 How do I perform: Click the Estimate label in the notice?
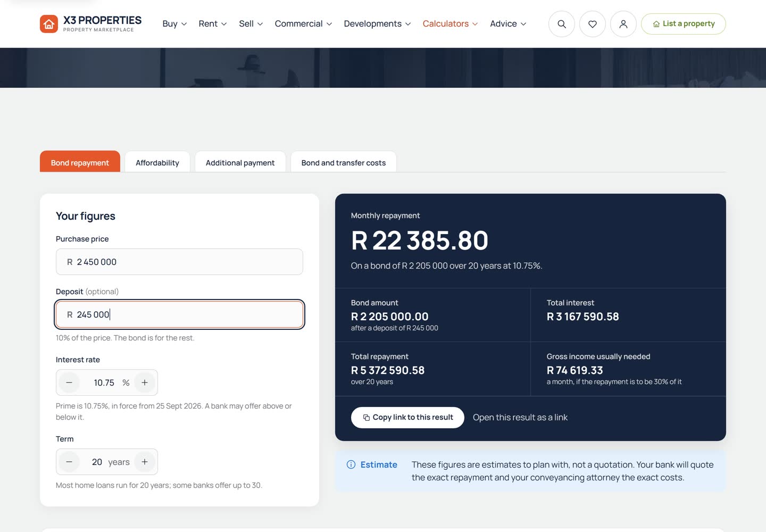click(x=379, y=464)
